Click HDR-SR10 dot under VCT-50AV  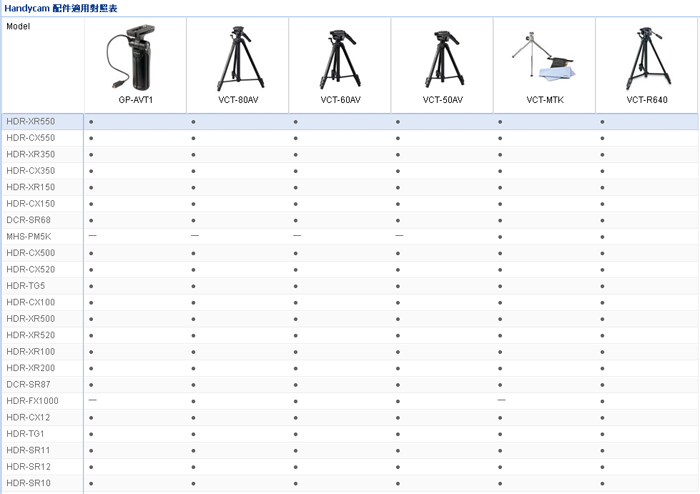[x=398, y=484]
